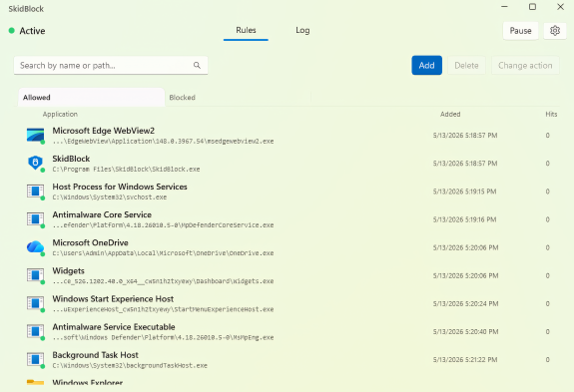Click the svchost Host Process icon
This screenshot has width=574, height=392.
tap(36, 192)
